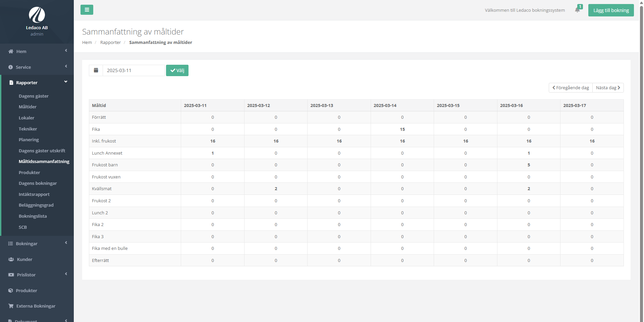
Task: Open the notification bell icon
Action: (577, 10)
